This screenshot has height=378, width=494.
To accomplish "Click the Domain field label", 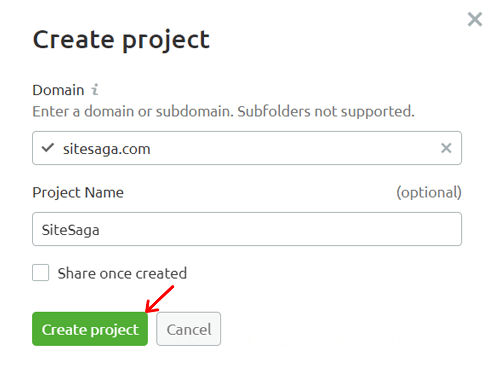I will pos(58,90).
